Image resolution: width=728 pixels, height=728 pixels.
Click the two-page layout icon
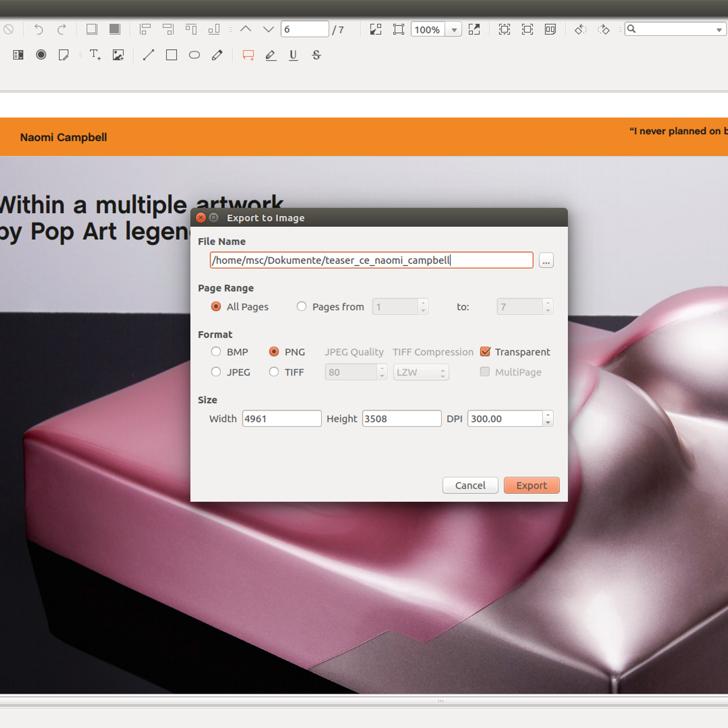click(550, 30)
